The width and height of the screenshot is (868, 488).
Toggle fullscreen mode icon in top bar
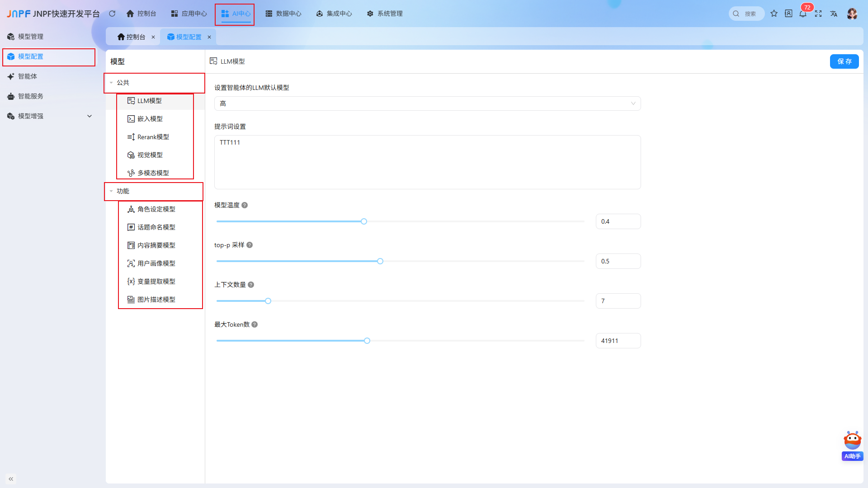(x=818, y=14)
